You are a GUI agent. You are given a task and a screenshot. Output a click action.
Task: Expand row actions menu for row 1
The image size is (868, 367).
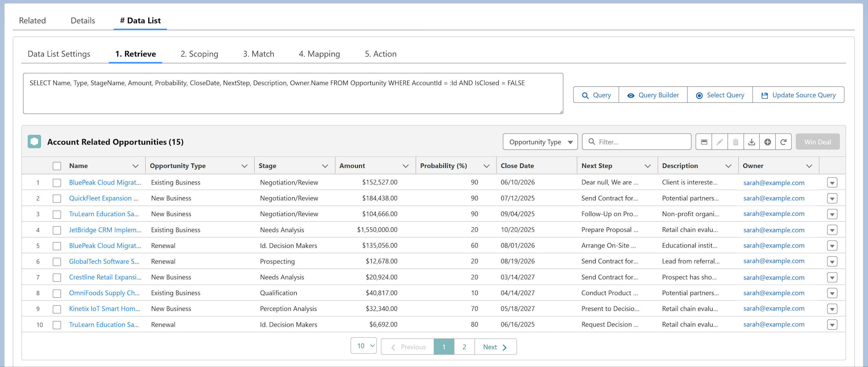[832, 182]
